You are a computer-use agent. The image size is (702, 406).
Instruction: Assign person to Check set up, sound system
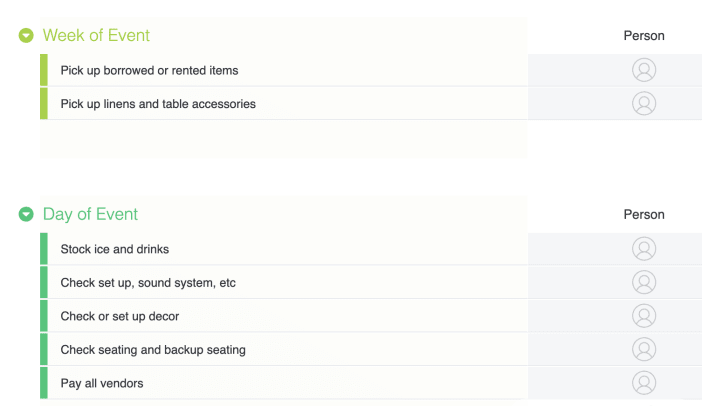(x=644, y=282)
